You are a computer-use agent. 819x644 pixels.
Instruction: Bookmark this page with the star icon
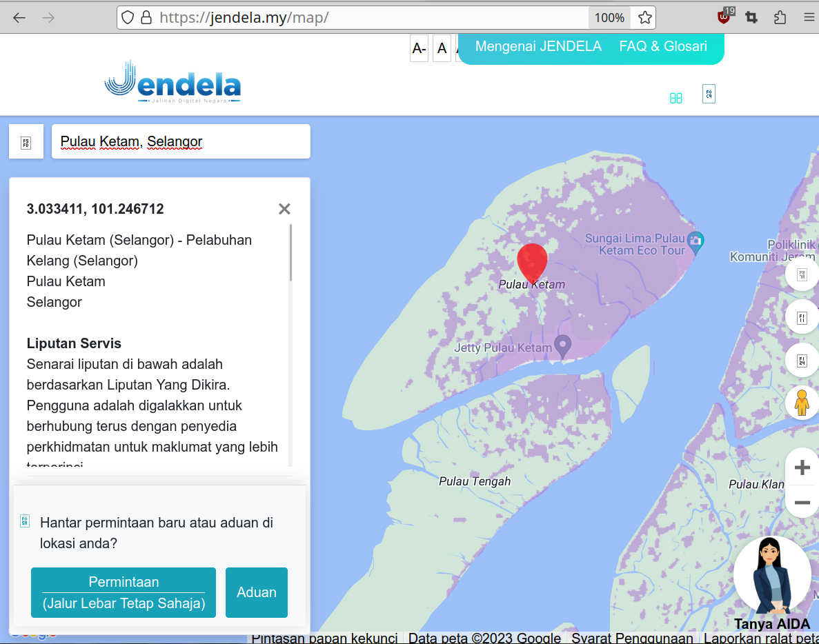click(x=645, y=18)
